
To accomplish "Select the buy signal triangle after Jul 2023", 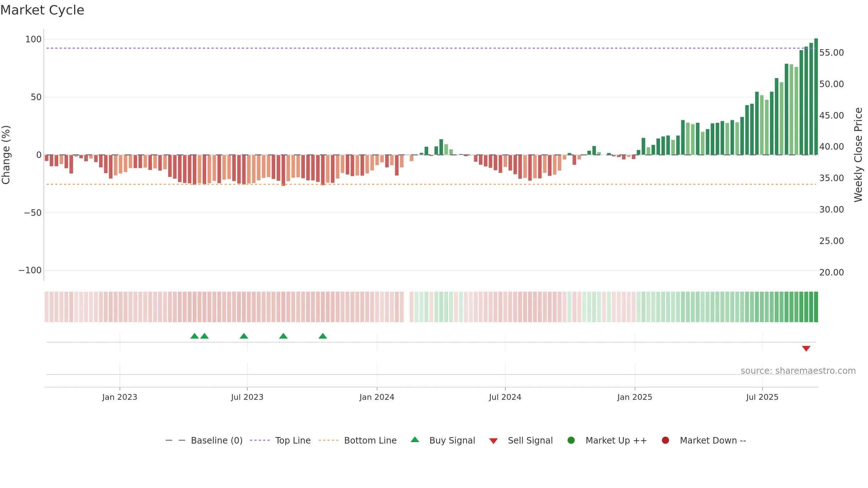I will tap(283, 336).
